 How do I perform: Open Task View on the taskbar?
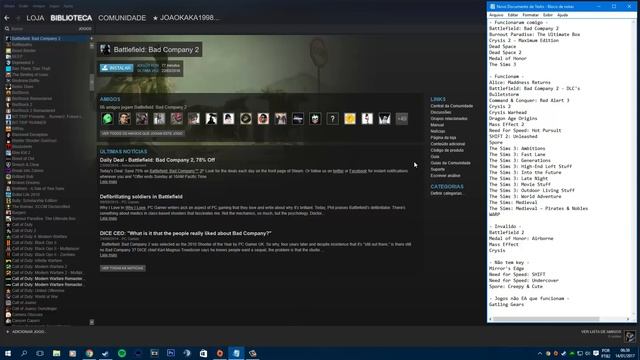tap(40, 353)
